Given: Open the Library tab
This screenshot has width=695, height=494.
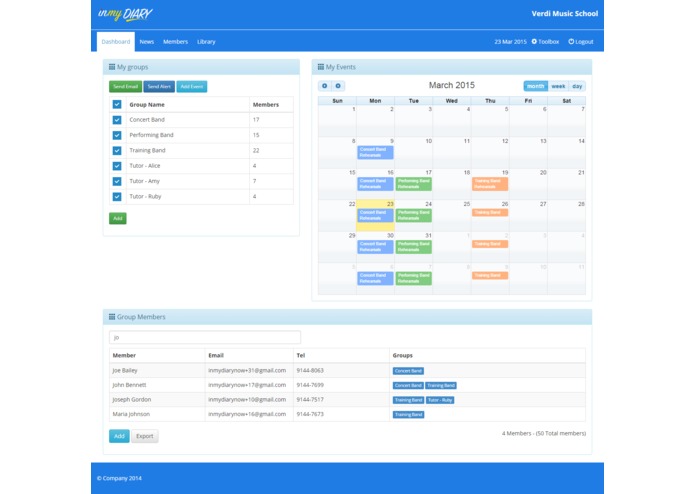Looking at the screenshot, I should (206, 42).
